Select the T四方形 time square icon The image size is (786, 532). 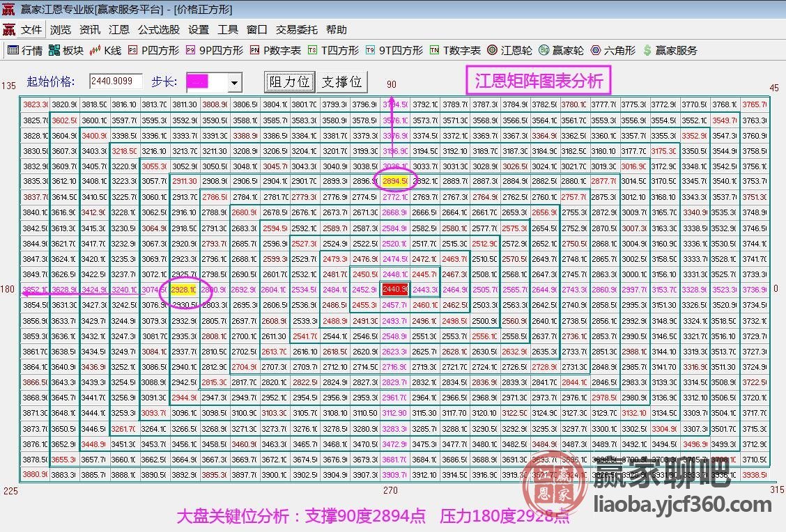coord(312,50)
